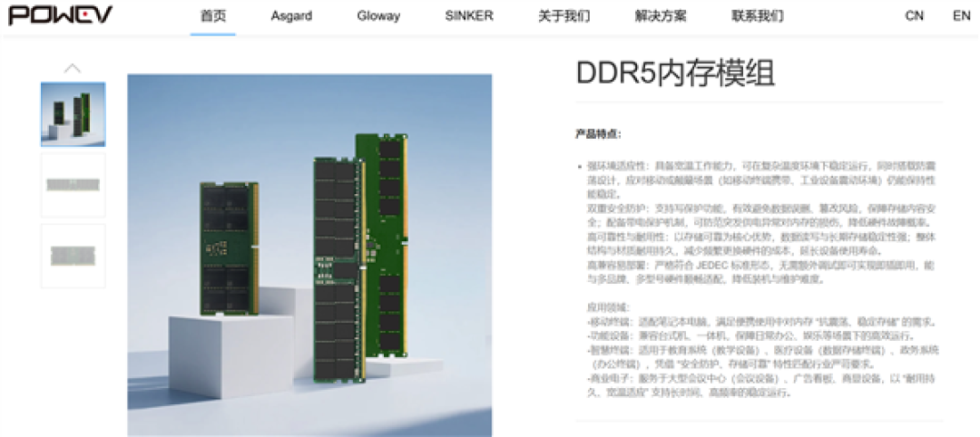This screenshot has height=437, width=980.
Task: Open the 联系我们 menu item
Action: [x=757, y=16]
